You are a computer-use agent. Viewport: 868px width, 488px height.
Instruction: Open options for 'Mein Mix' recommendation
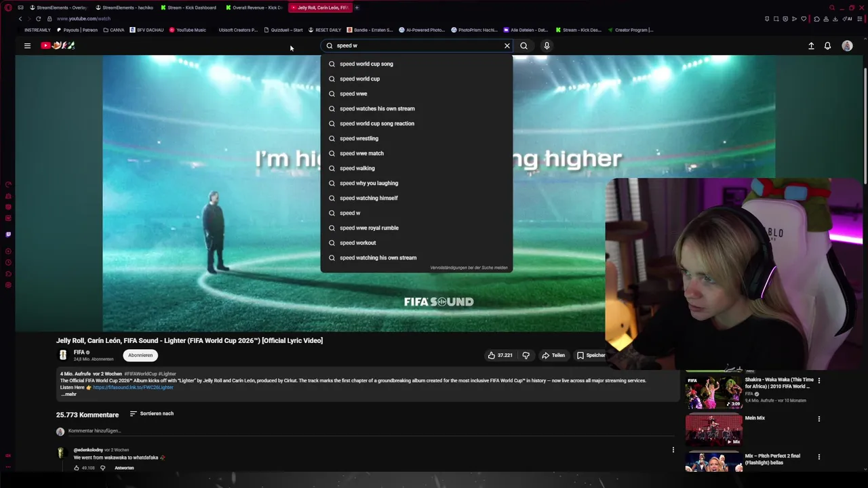tap(818, 419)
